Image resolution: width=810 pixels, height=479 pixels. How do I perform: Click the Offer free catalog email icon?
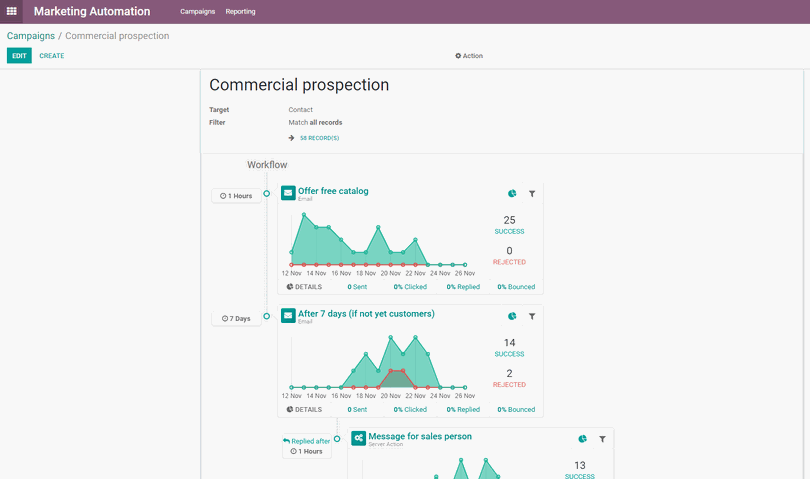coord(288,193)
